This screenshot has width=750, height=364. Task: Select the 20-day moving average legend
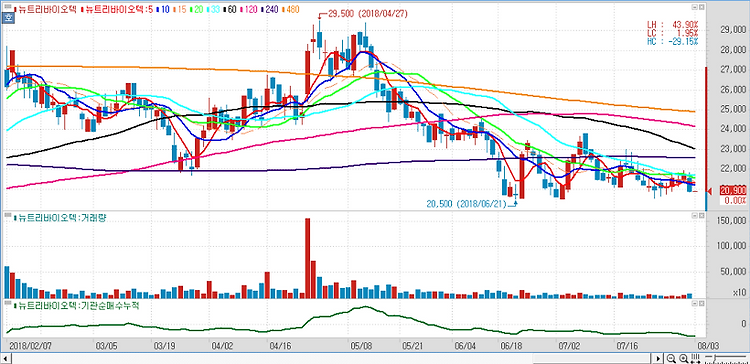[197, 9]
